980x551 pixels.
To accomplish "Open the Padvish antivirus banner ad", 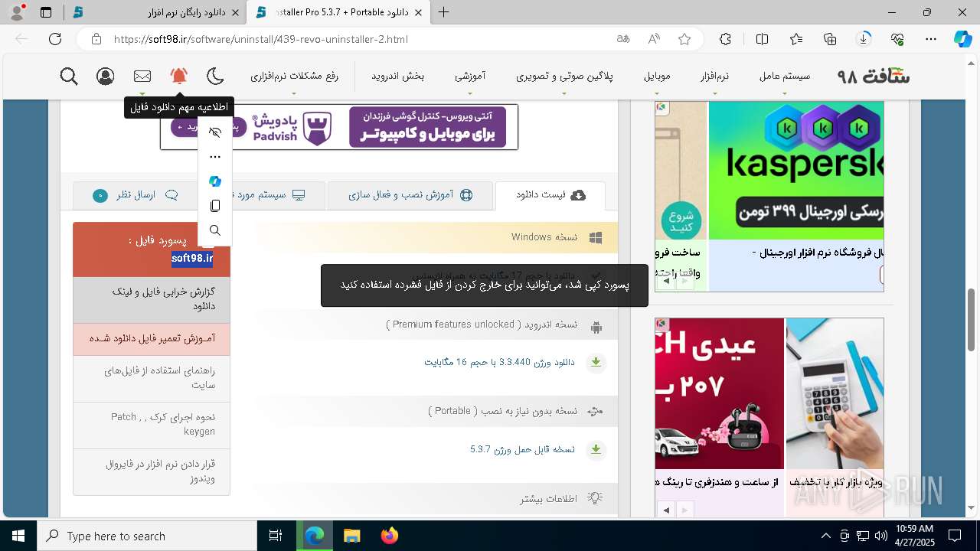I will [x=339, y=126].
